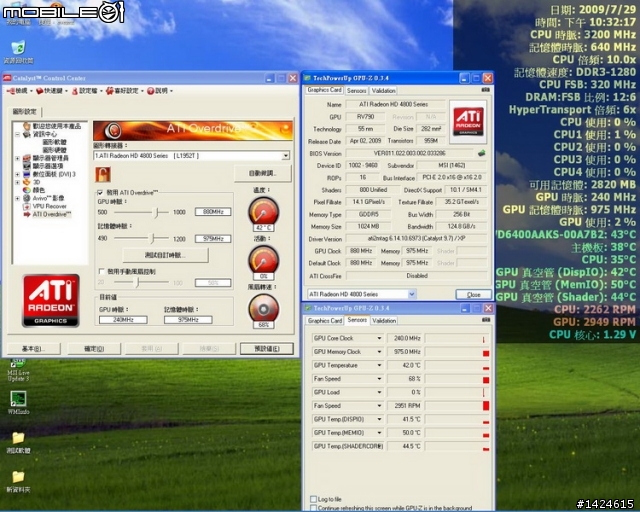Open GPU-Z card selector dropdown ATI Radeon HD 4800

(412, 294)
